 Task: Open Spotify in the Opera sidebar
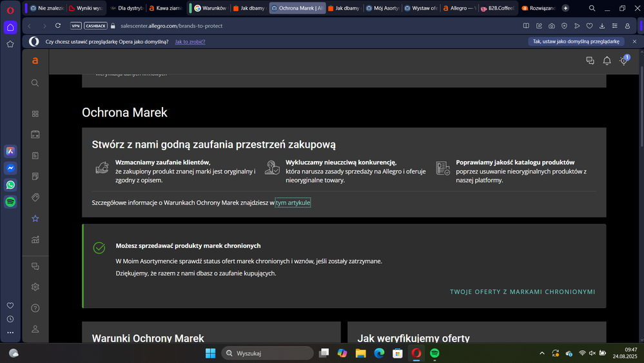tap(10, 202)
